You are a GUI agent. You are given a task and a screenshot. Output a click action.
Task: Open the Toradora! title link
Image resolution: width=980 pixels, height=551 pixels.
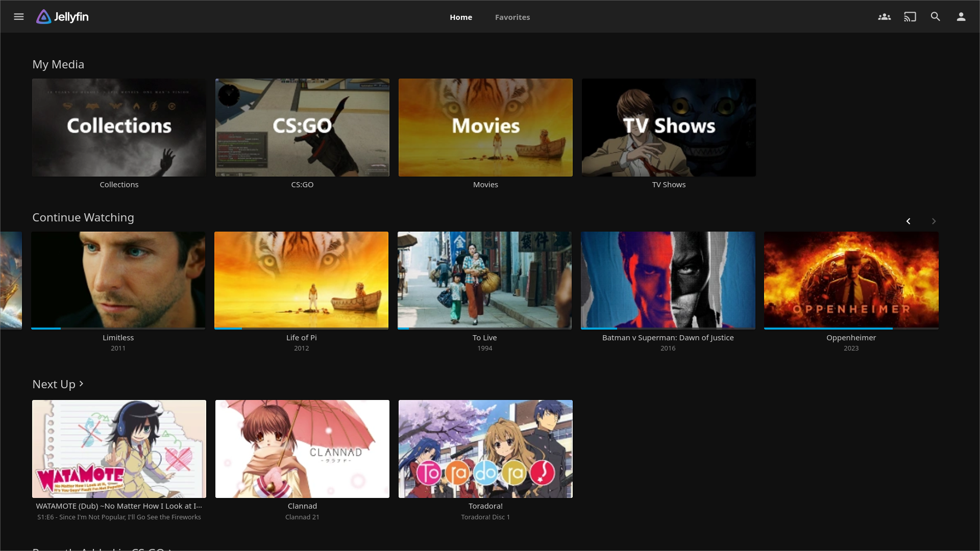pyautogui.click(x=485, y=506)
